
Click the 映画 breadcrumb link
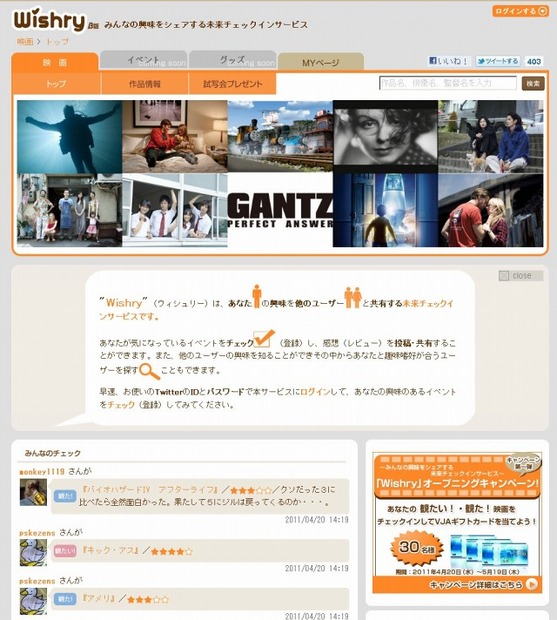click(x=25, y=42)
